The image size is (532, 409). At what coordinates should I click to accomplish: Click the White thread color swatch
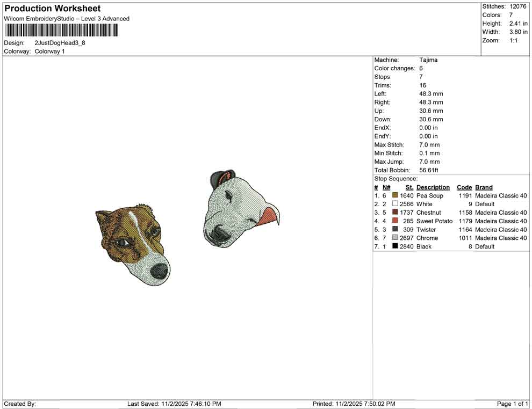(x=395, y=203)
